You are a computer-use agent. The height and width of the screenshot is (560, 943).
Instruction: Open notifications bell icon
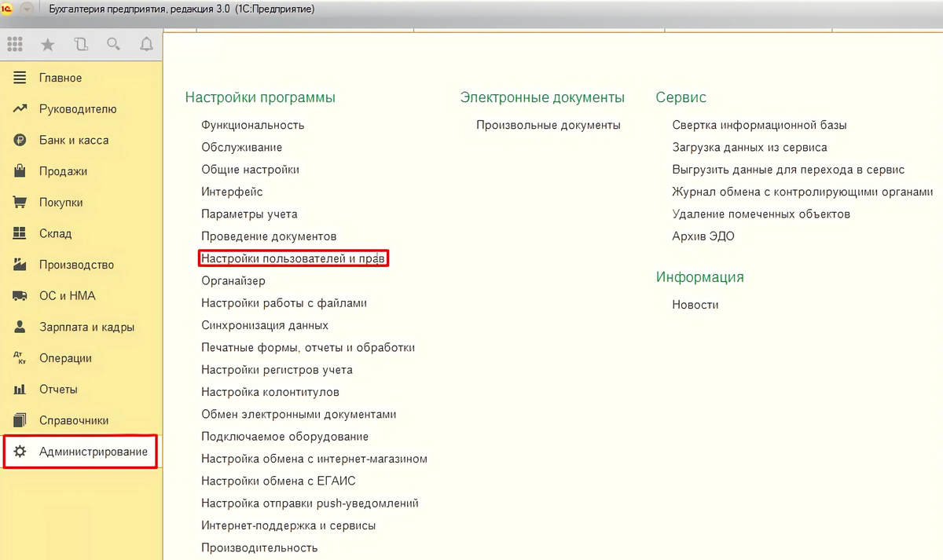coord(146,45)
